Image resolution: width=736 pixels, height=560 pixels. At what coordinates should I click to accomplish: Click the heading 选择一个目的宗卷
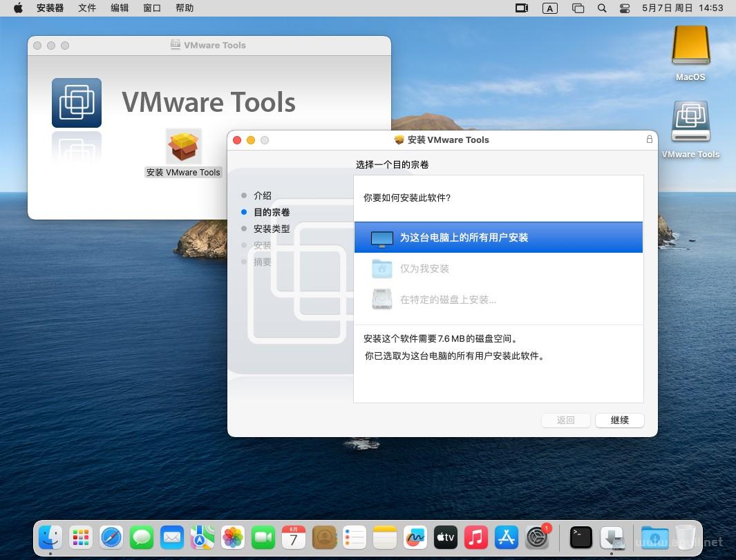(393, 164)
